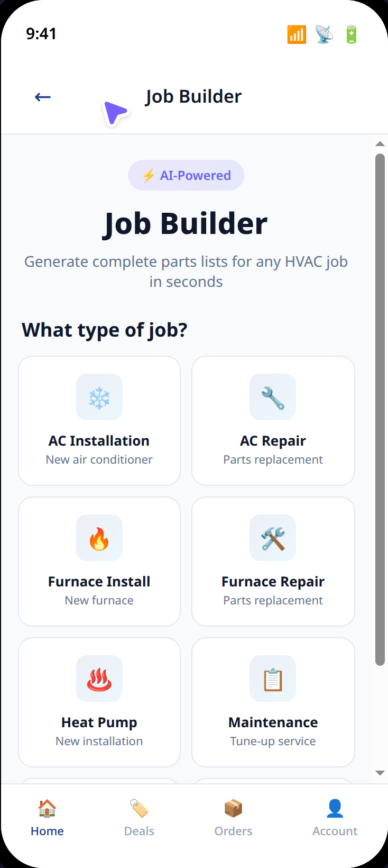Image resolution: width=388 pixels, height=868 pixels.
Task: Select the Heat Pump hot springs icon
Action: click(99, 679)
